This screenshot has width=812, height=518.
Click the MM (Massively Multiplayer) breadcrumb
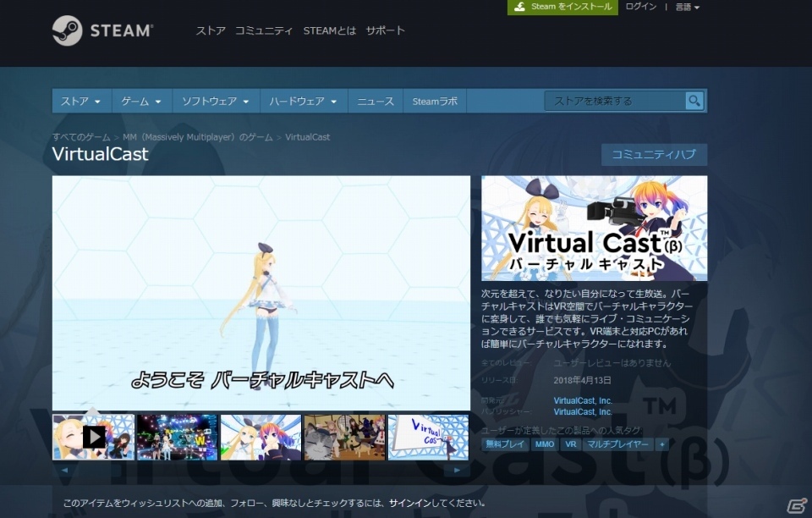click(x=197, y=137)
